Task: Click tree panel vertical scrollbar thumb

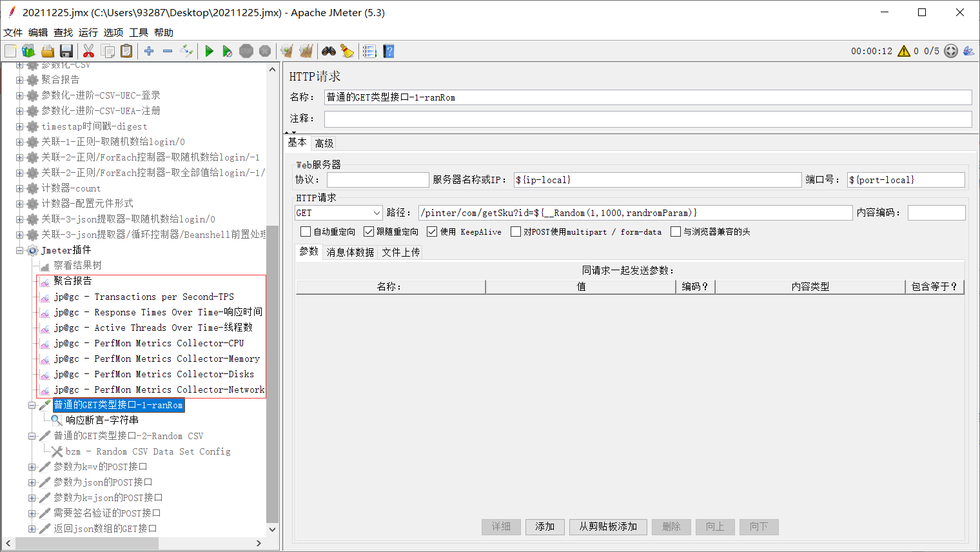Action: [272, 373]
